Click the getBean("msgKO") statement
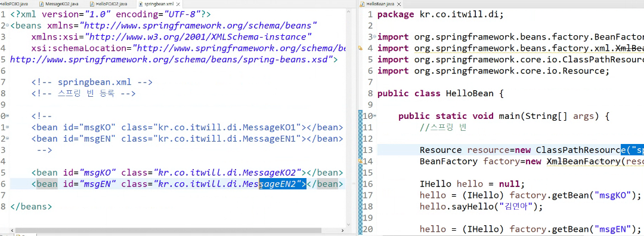The width and height of the screenshot is (644, 236). click(x=530, y=195)
